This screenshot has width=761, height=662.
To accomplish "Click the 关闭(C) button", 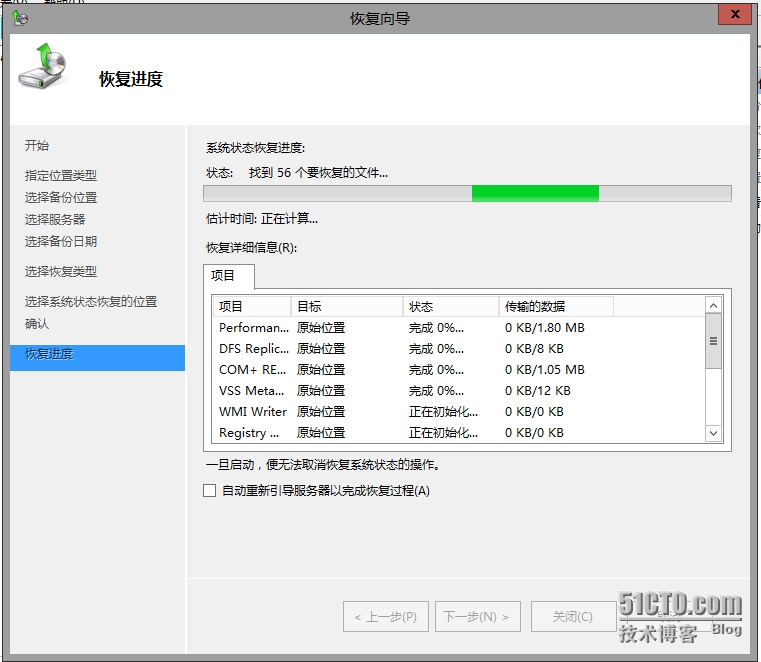I will pos(573,617).
